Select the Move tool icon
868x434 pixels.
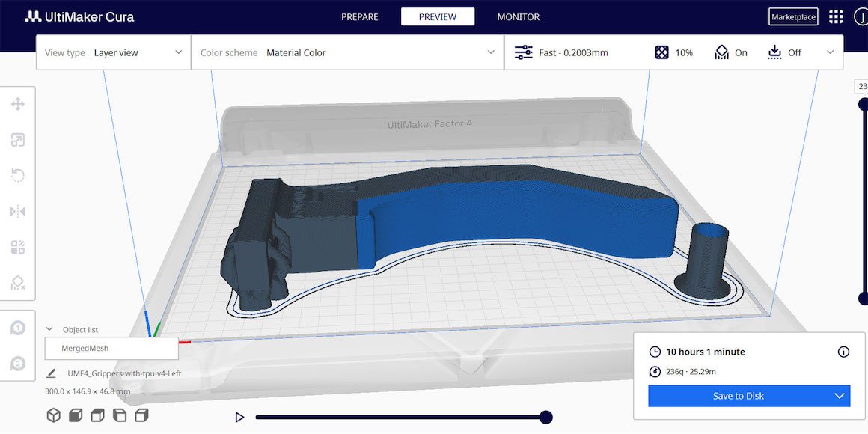pos(18,104)
